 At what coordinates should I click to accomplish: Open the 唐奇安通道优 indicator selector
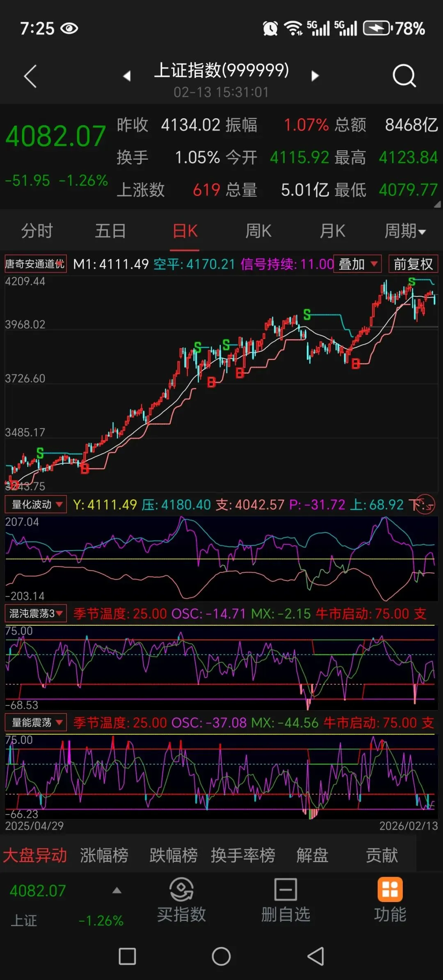coord(35,264)
